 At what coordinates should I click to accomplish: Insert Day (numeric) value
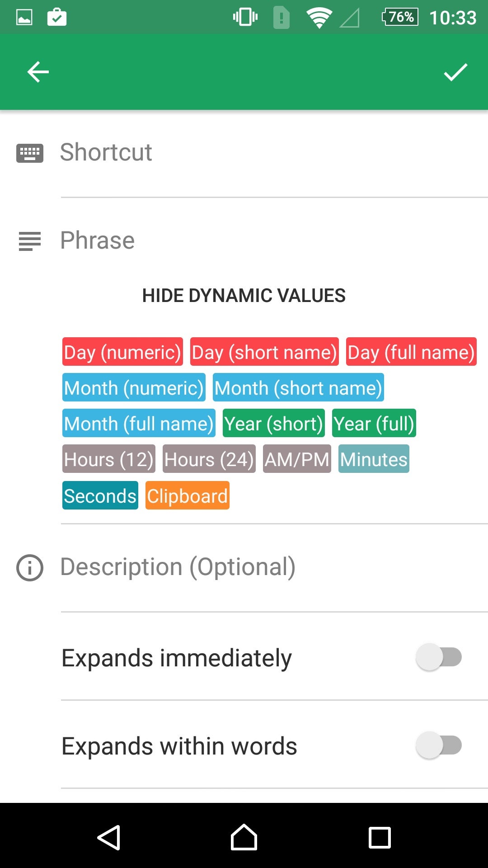coord(122,352)
